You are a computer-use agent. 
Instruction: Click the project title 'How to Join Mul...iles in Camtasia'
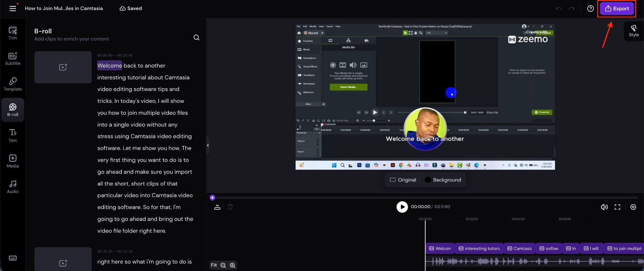point(64,8)
